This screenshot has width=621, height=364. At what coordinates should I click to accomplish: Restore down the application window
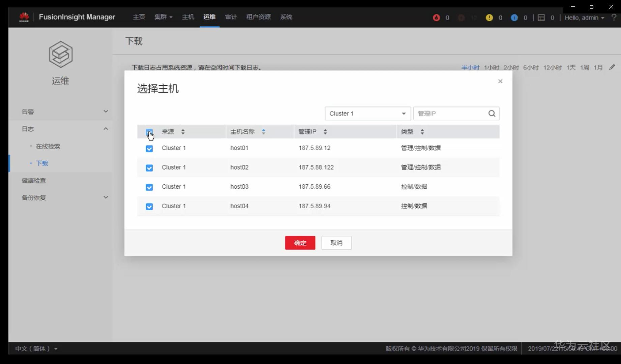pyautogui.click(x=592, y=7)
